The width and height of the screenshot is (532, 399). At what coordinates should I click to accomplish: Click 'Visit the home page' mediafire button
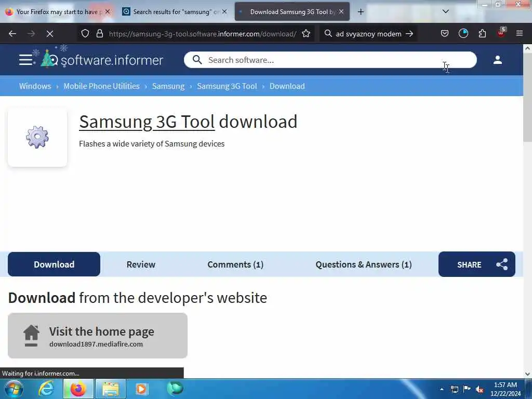pos(98,336)
